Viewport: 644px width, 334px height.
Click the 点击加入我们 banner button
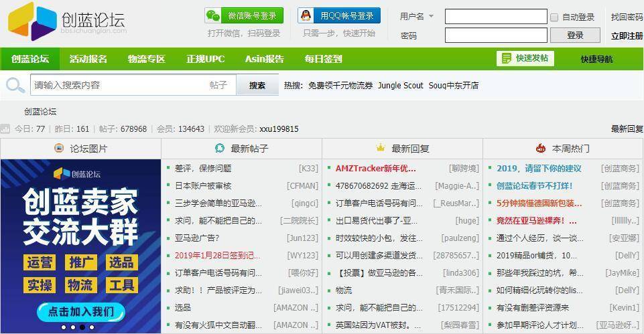80,312
